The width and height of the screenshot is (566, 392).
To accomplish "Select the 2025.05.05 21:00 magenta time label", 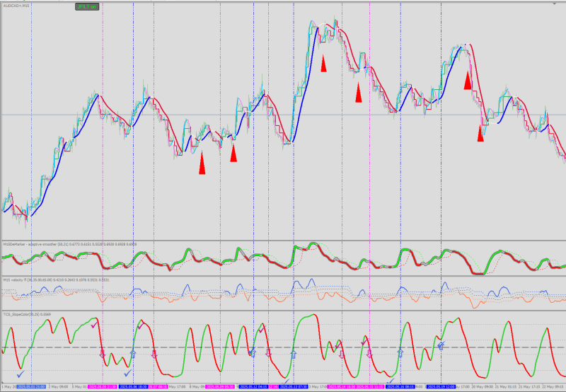I will coord(102,386).
